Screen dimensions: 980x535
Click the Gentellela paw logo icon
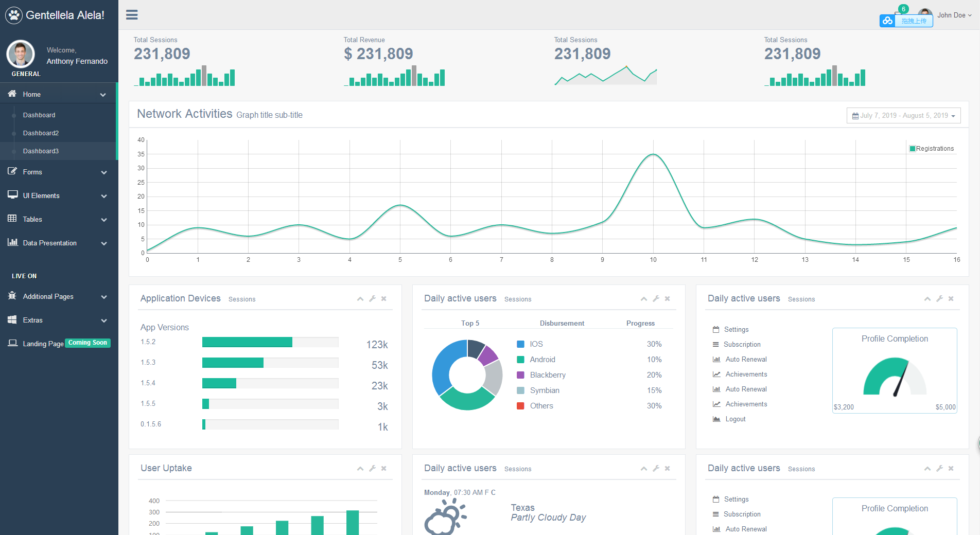(14, 15)
